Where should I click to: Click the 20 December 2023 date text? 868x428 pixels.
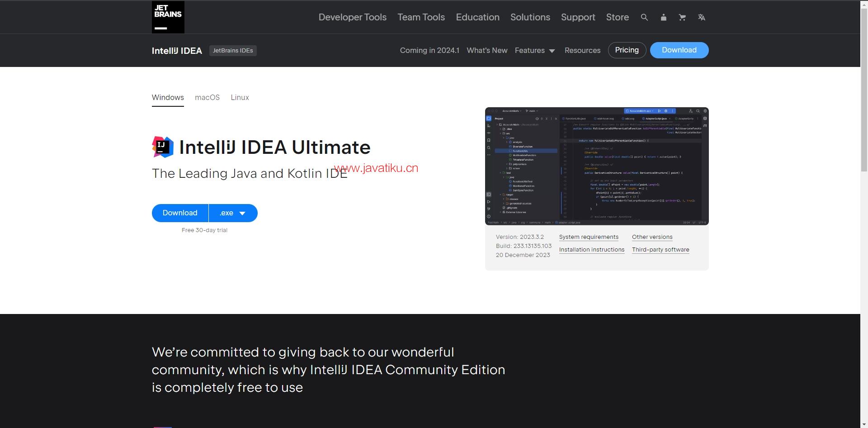click(523, 255)
